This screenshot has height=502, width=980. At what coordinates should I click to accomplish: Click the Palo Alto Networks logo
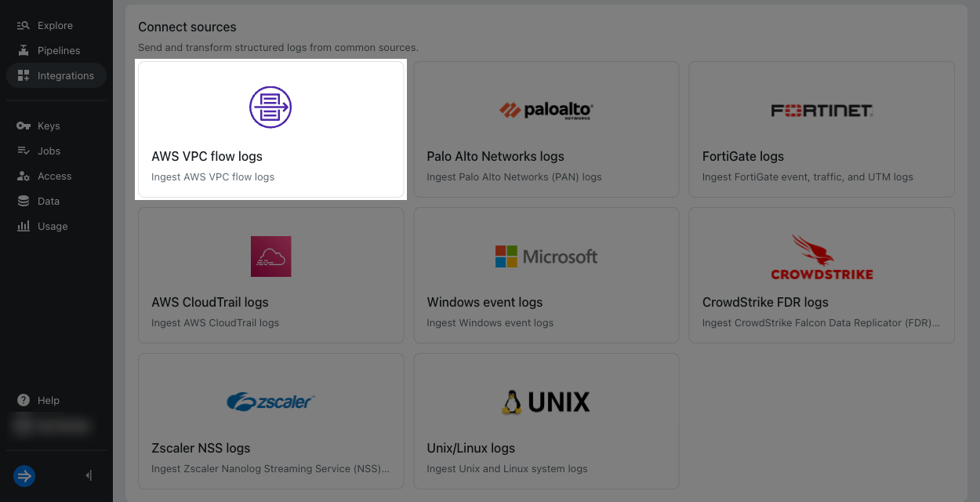(546, 110)
